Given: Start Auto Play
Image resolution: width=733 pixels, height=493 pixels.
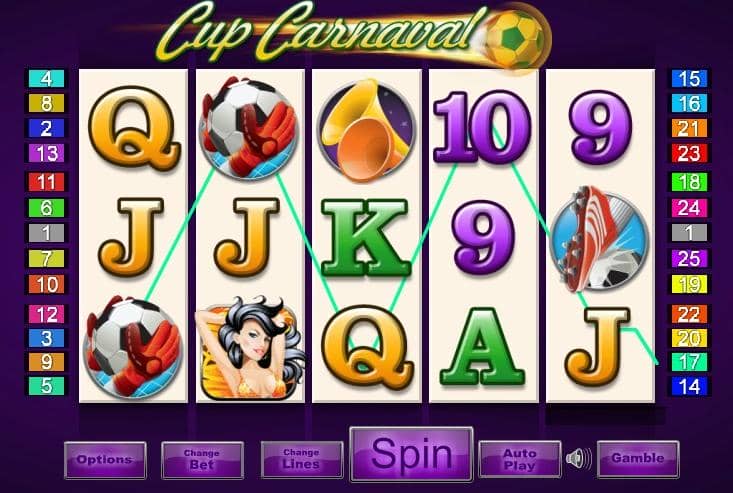Looking at the screenshot, I should click(520, 459).
